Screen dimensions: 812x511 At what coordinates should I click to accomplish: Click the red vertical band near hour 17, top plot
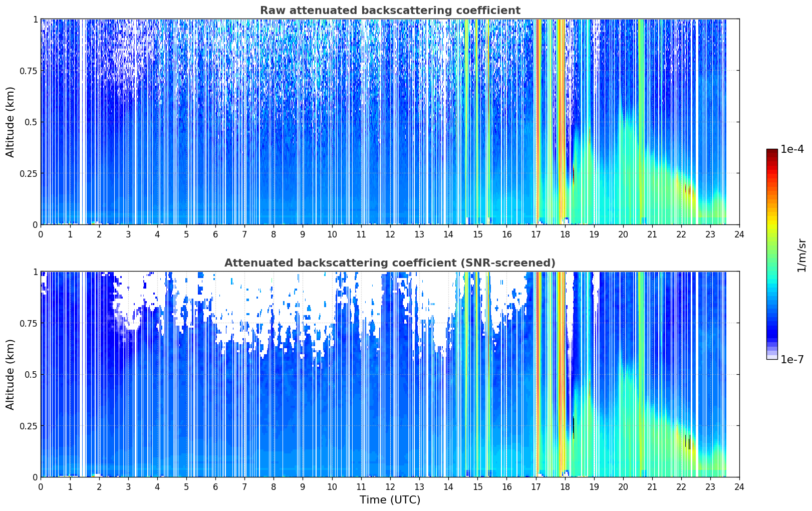[539, 122]
